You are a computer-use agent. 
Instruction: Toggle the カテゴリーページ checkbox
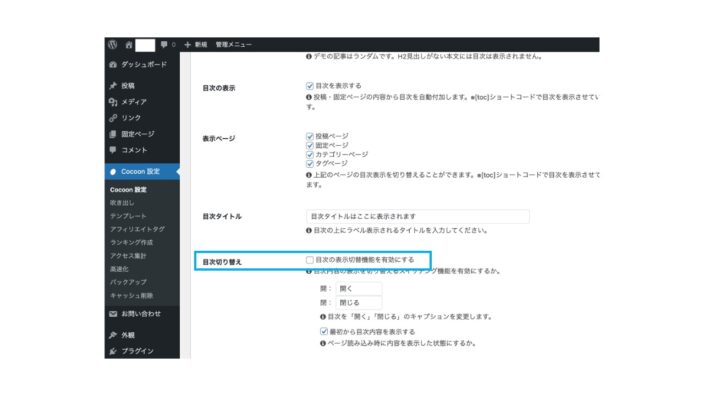tap(310, 154)
